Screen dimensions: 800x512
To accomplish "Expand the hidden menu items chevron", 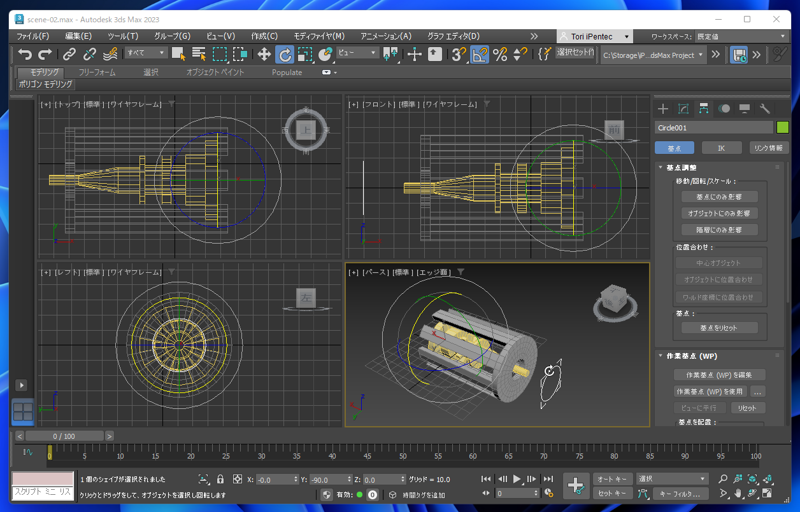I will click(x=534, y=36).
